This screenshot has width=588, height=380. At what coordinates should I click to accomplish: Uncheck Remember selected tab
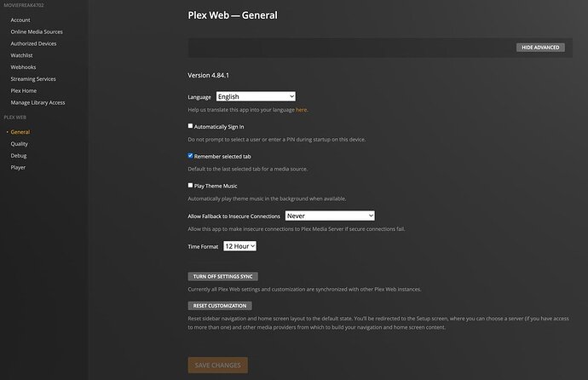[190, 156]
